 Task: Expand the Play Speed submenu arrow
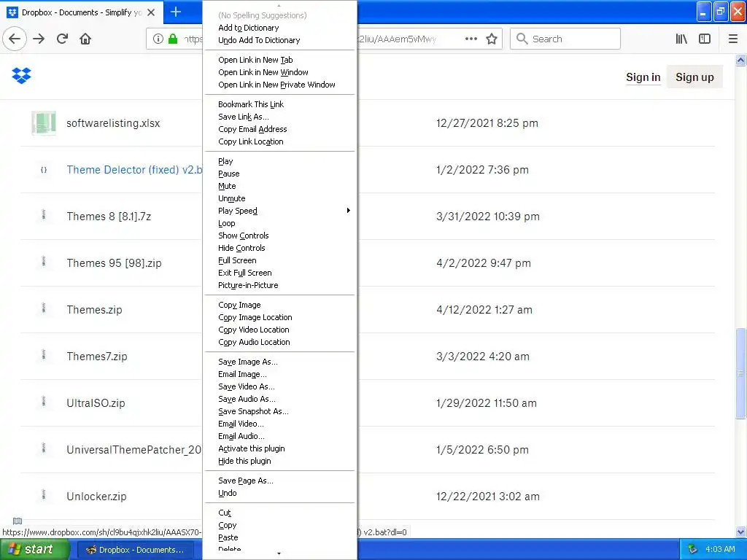point(348,211)
